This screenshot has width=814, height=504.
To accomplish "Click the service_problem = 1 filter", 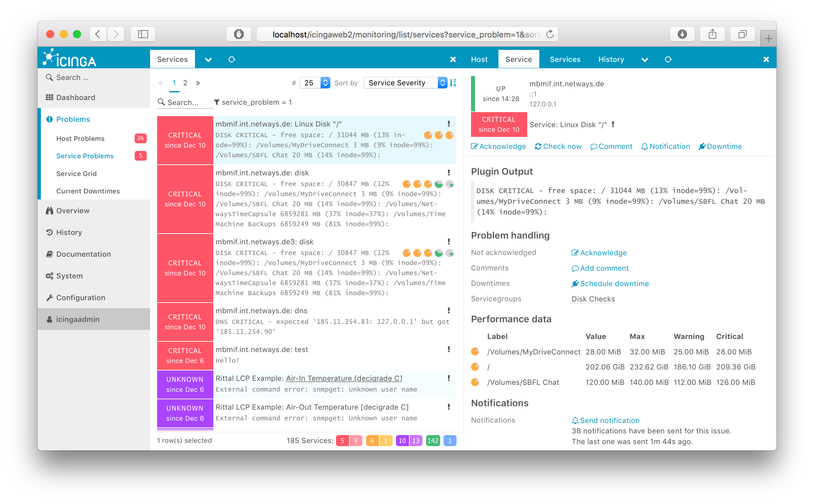I will point(253,102).
